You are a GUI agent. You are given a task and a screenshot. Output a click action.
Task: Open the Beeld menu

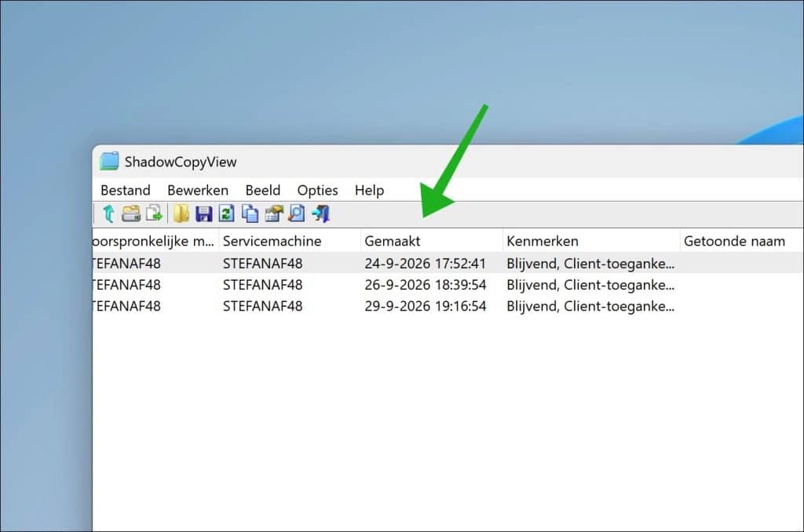tap(263, 190)
